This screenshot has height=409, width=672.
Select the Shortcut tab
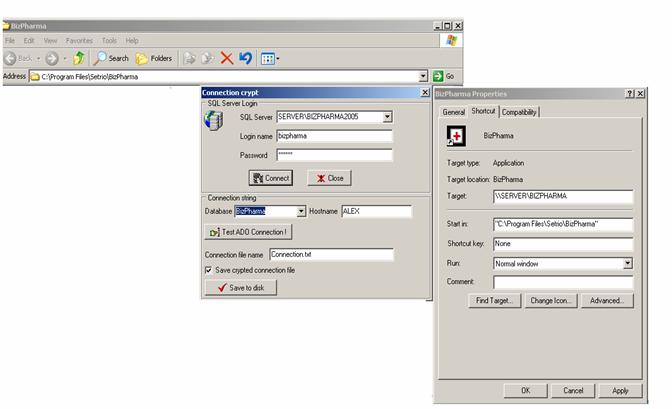(483, 111)
